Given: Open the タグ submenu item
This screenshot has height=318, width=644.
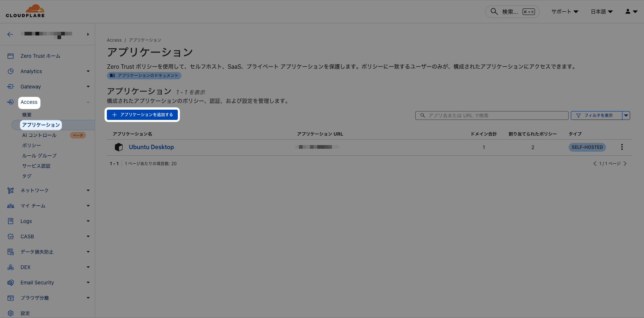Looking at the screenshot, I should 27,176.
